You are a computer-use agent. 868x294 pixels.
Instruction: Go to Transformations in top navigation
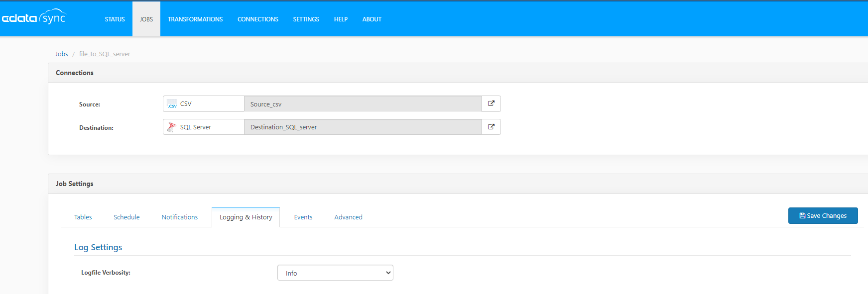pyautogui.click(x=195, y=19)
